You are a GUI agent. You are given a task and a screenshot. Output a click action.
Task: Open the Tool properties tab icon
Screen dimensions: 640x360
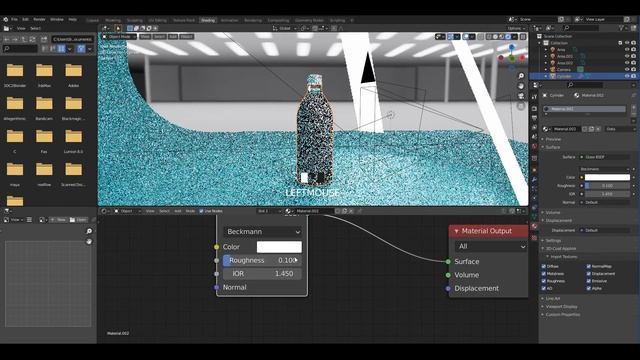[534, 97]
